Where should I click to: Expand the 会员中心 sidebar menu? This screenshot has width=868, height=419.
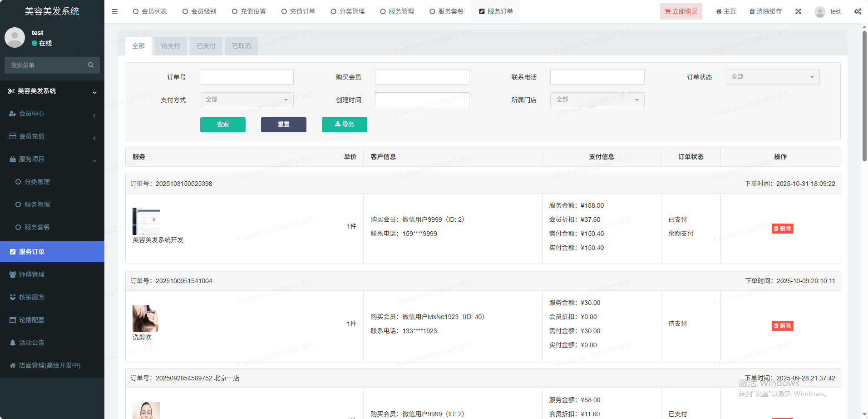(x=52, y=114)
